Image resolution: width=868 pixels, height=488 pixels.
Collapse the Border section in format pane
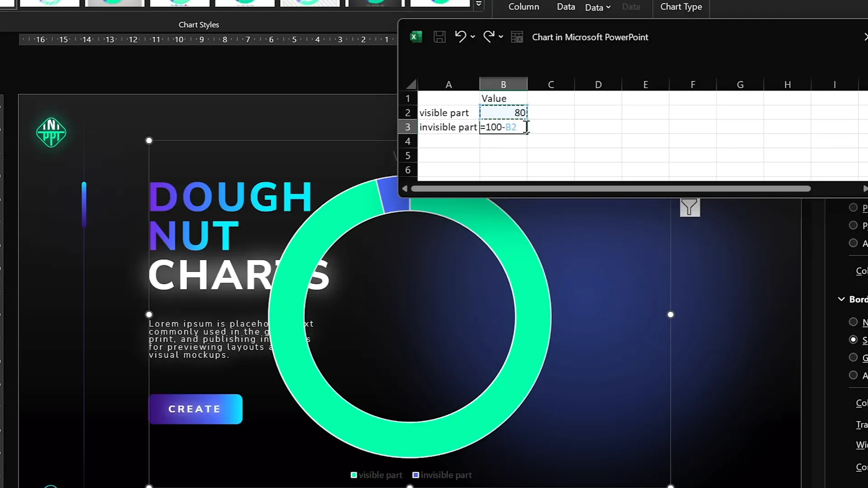(841, 299)
